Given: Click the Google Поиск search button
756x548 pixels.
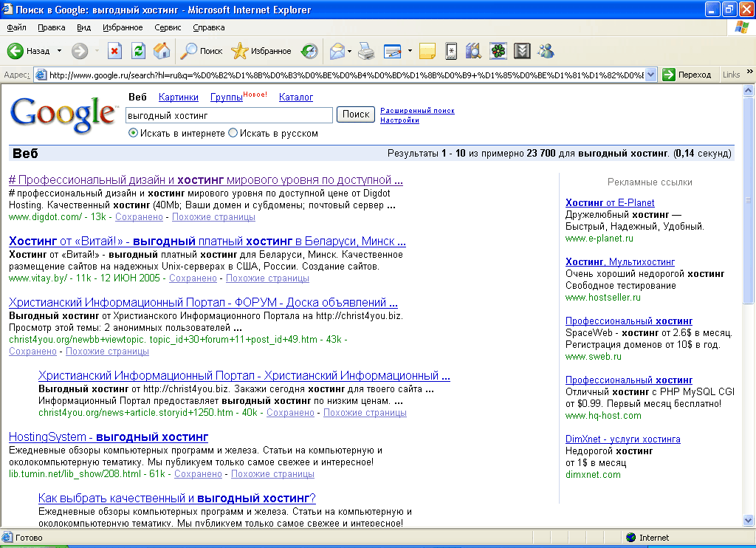Looking at the screenshot, I should tap(356, 114).
